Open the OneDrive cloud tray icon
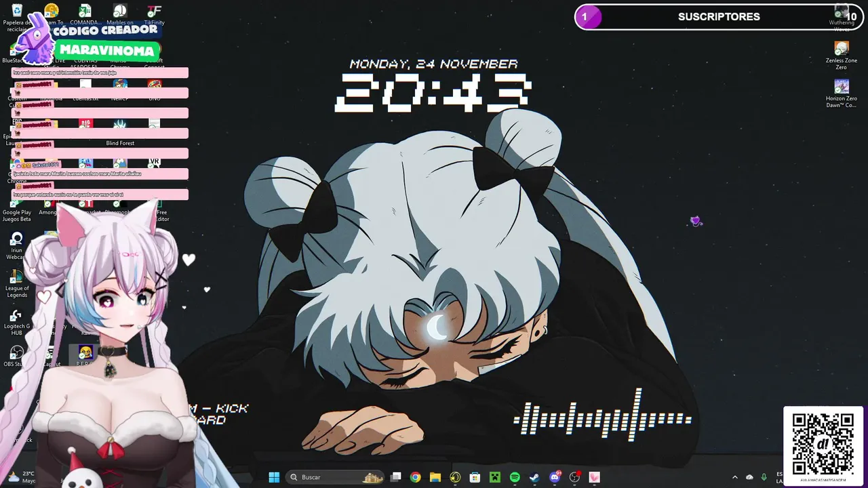This screenshot has width=868, height=488. [x=749, y=477]
